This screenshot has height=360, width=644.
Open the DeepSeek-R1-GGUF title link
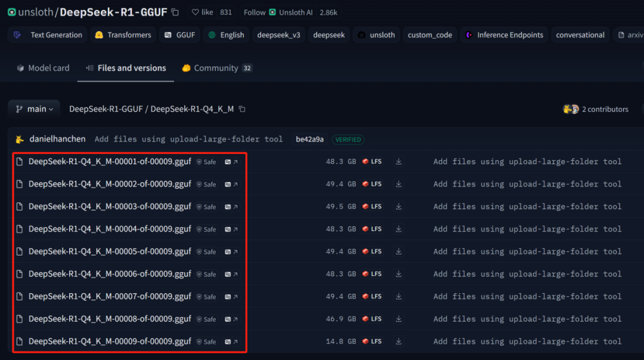(x=113, y=13)
